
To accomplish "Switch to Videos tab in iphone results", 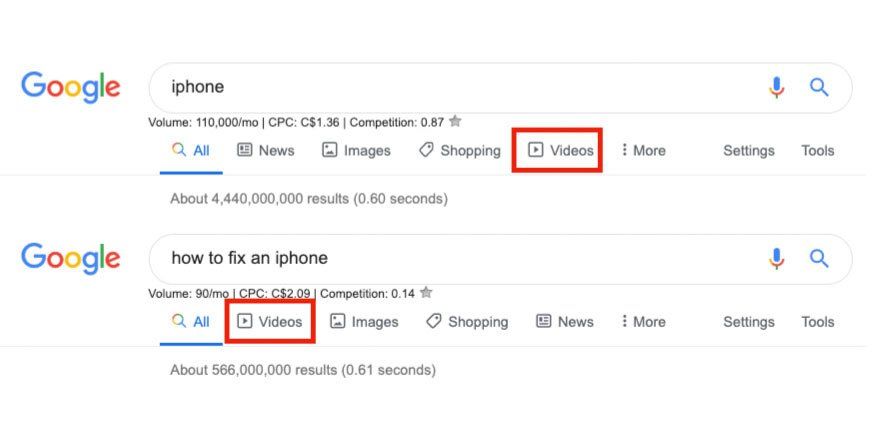I will pyautogui.click(x=560, y=151).
